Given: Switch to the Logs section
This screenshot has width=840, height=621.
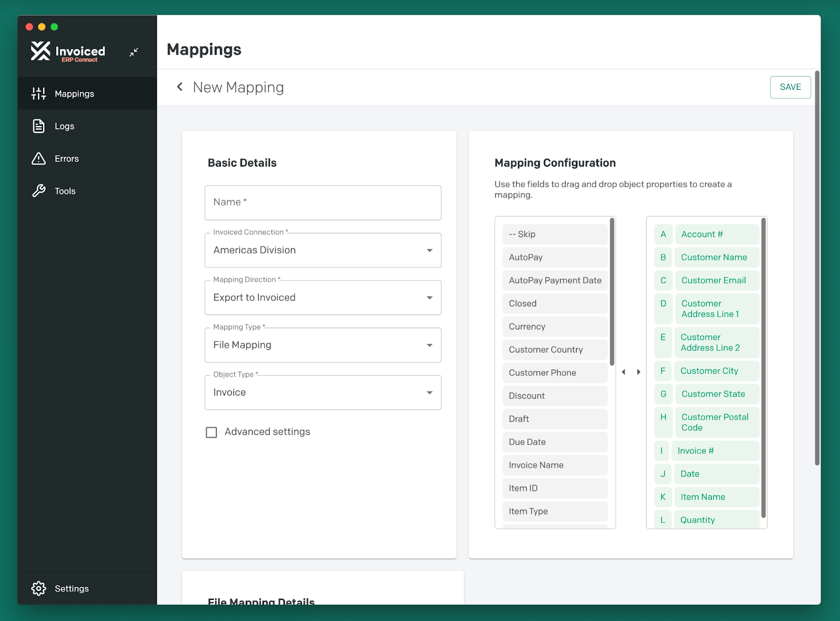Looking at the screenshot, I should pyautogui.click(x=65, y=126).
